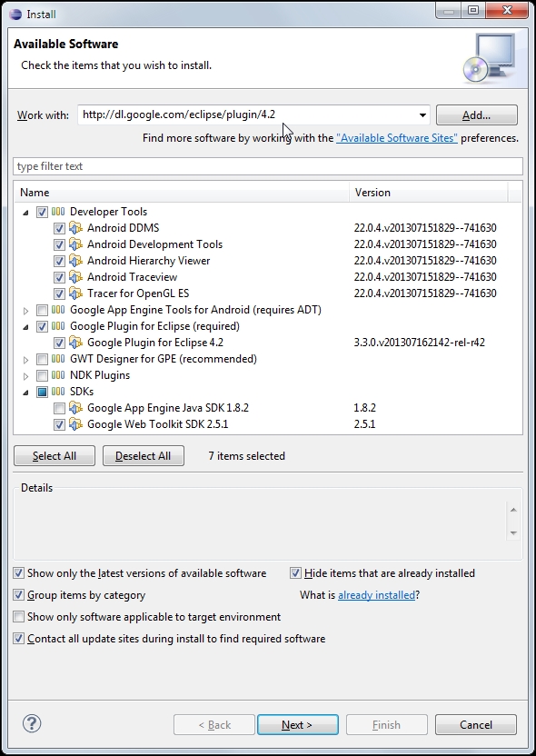The width and height of the screenshot is (536, 756).
Task: Click the Android Hierarchy Viewer feature icon
Action: point(75,261)
